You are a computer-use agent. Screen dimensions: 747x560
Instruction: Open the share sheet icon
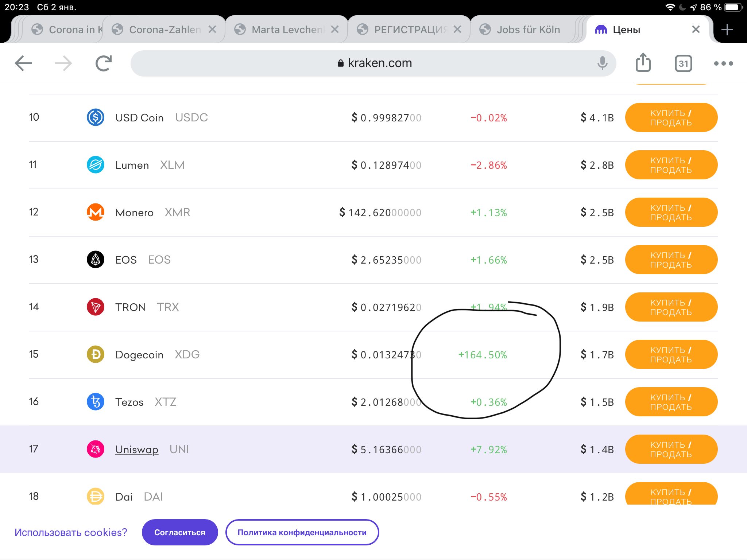click(x=643, y=63)
